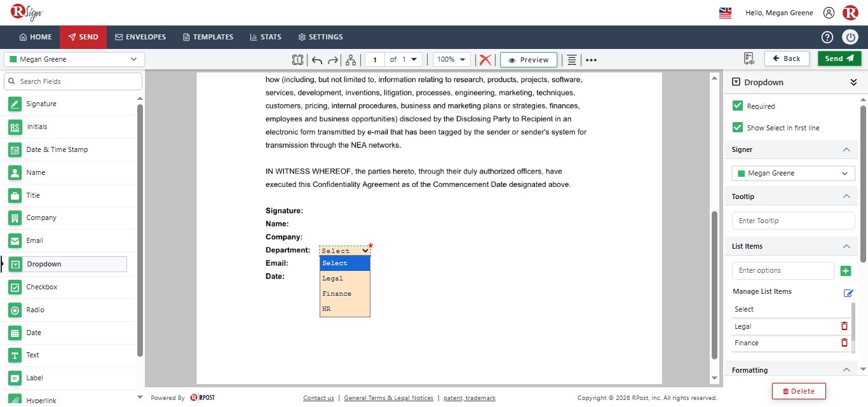Collapse the Dropdown properties panel
The height and width of the screenshot is (407, 868).
(x=853, y=82)
